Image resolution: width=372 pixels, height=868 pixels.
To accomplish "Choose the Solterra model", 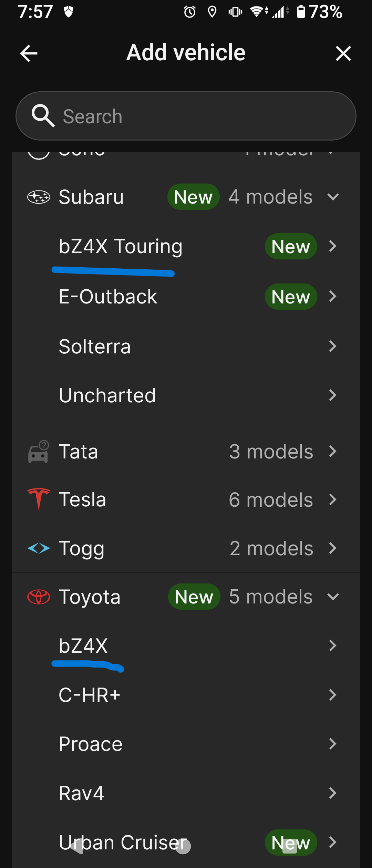I will [x=186, y=346].
